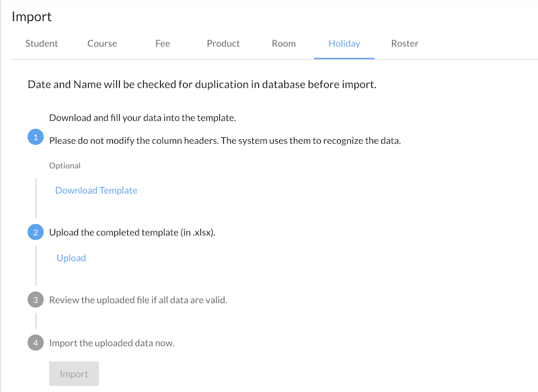Go to the Product tab
The height and width of the screenshot is (392, 538).
click(223, 44)
